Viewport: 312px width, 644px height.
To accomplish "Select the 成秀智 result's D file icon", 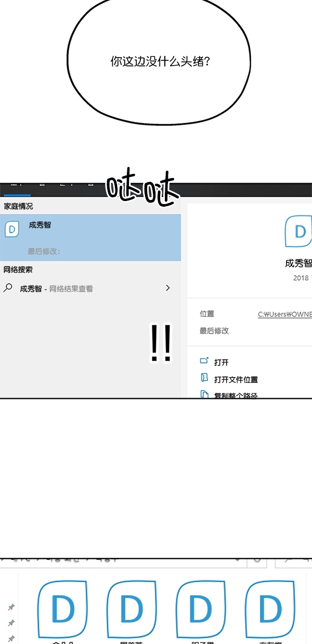I will [x=12, y=229].
